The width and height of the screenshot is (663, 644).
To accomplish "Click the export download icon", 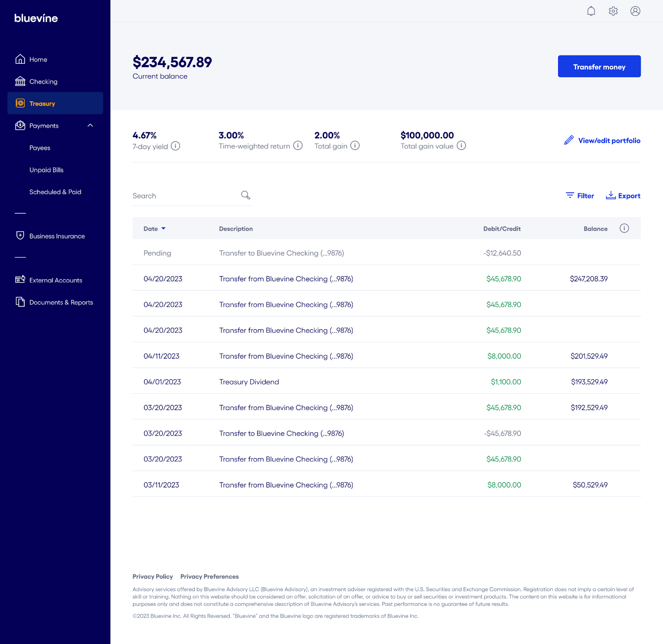I will 611,195.
